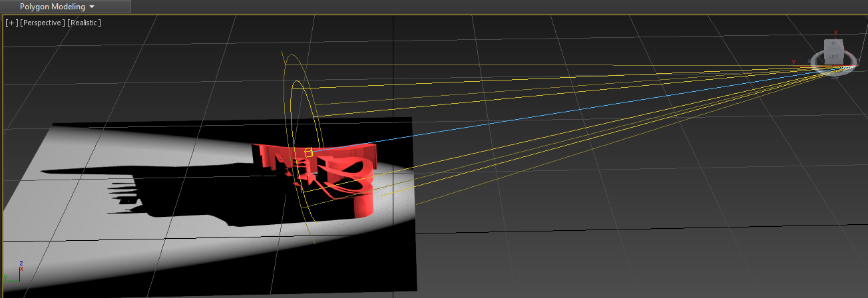Screen dimensions: 868x298
Task: Click the Polygon Modeling panel label
Action: [52, 7]
